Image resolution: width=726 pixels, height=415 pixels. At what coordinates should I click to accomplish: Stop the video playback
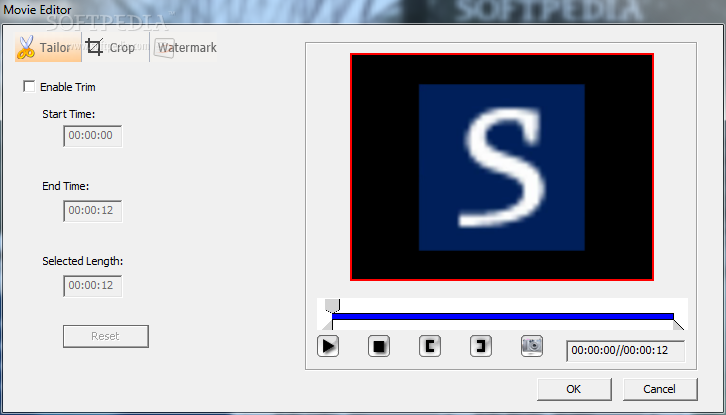[379, 346]
